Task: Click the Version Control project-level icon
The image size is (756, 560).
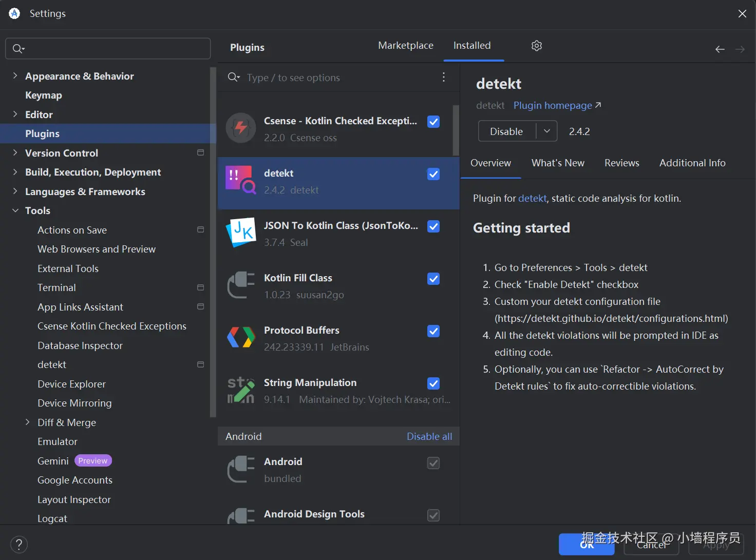Action: (201, 152)
